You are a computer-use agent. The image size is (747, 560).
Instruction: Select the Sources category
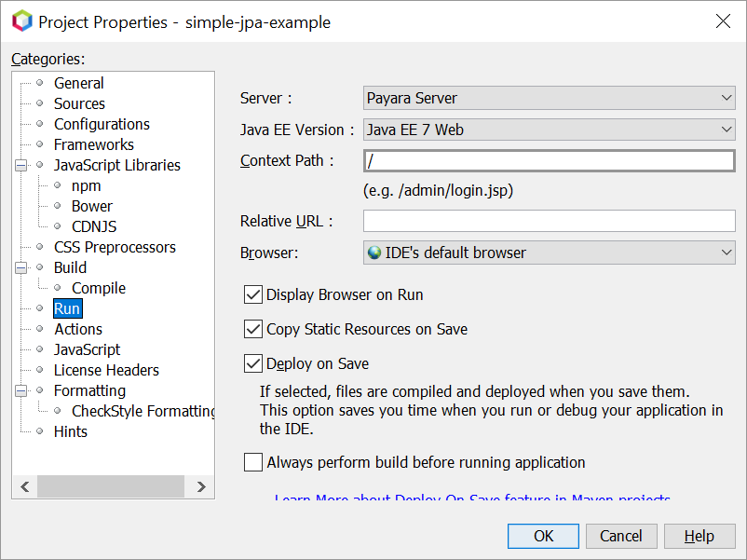79,103
